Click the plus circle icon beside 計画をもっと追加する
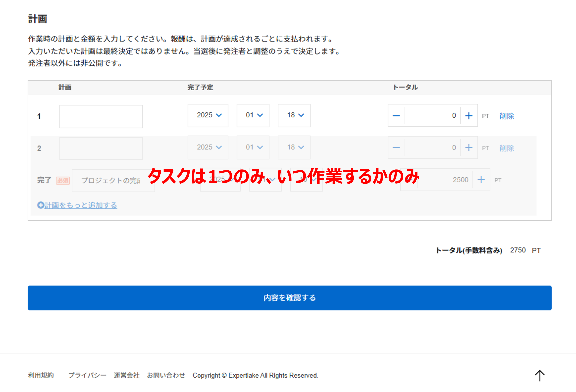This screenshot has height=392, width=576. pyautogui.click(x=40, y=205)
